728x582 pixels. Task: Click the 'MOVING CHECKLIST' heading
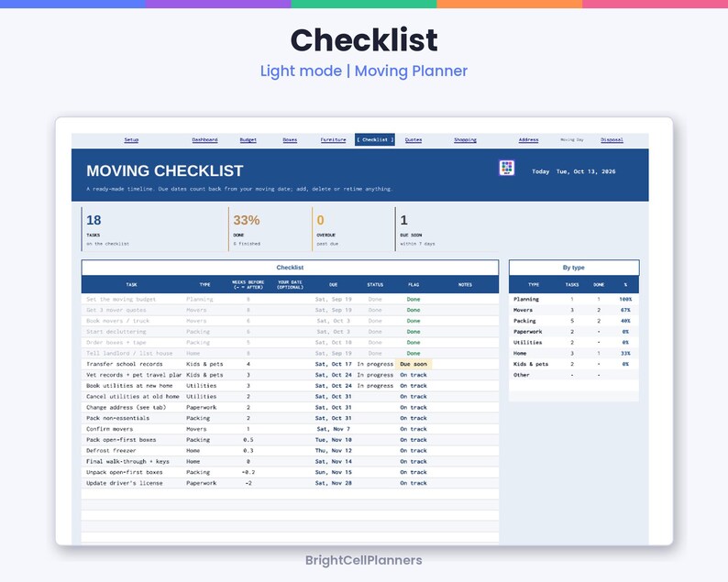pyautogui.click(x=164, y=170)
